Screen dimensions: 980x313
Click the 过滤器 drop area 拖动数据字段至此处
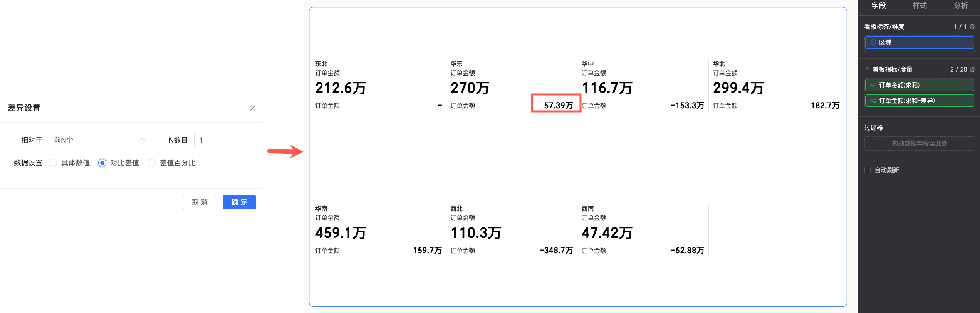[920, 143]
